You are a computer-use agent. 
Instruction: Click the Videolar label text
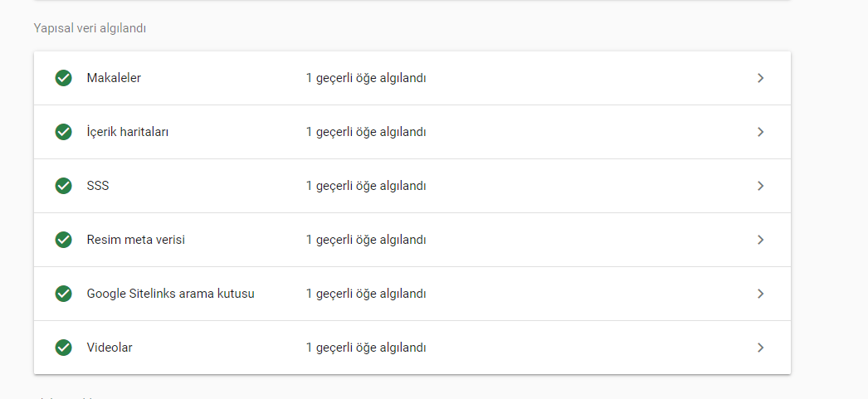coord(110,348)
